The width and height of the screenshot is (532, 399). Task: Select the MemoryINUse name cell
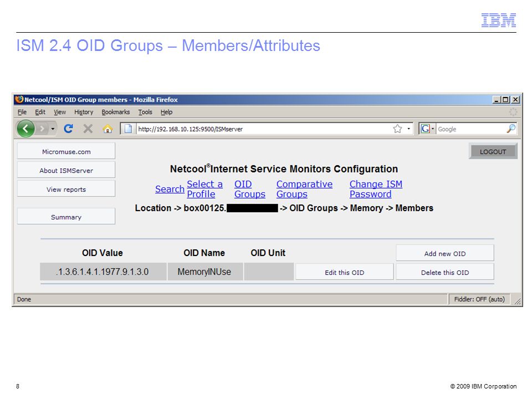click(205, 272)
